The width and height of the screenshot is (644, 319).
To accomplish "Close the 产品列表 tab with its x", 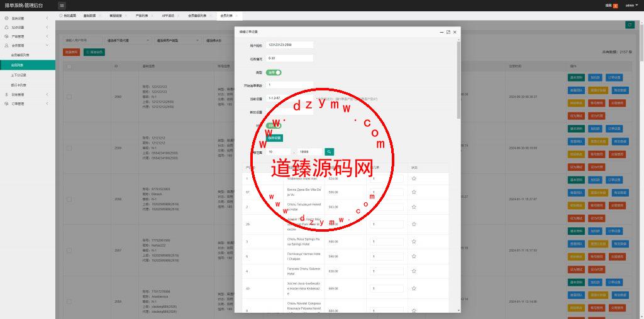I will click(152, 16).
